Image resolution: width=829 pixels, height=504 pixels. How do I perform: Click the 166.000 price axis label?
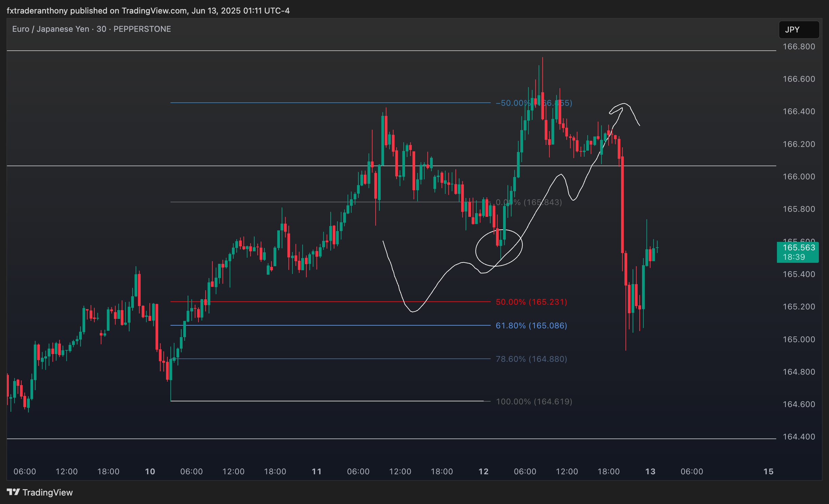pos(799,177)
